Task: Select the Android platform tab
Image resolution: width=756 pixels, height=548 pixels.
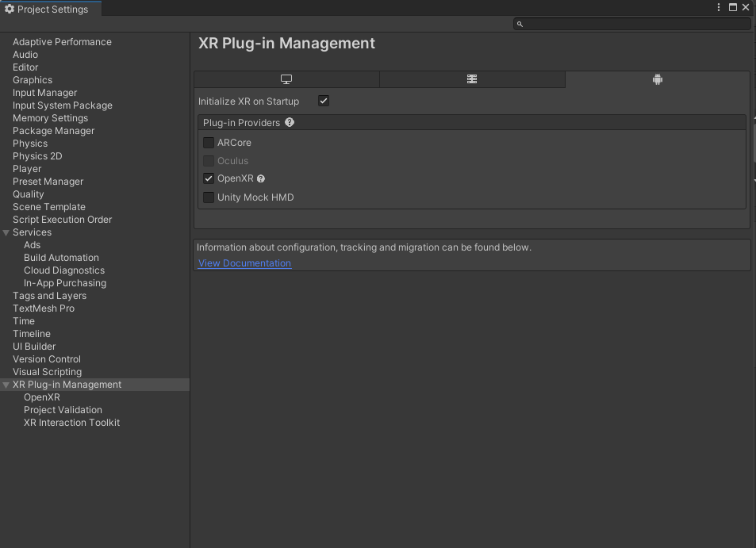Action: tap(657, 79)
